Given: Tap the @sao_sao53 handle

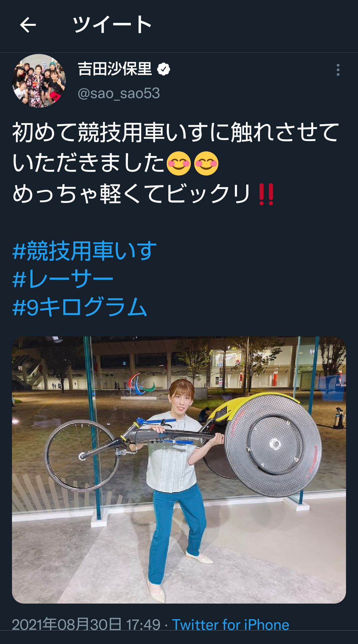Looking at the screenshot, I should (119, 93).
